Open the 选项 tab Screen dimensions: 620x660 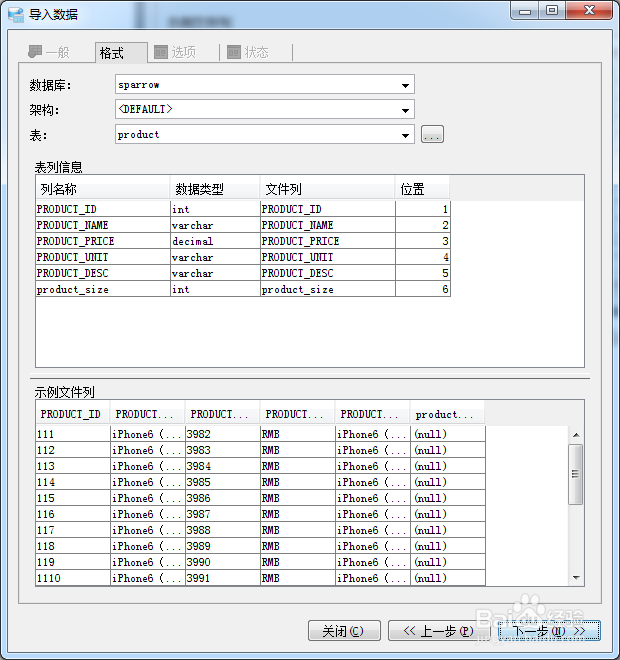click(175, 52)
